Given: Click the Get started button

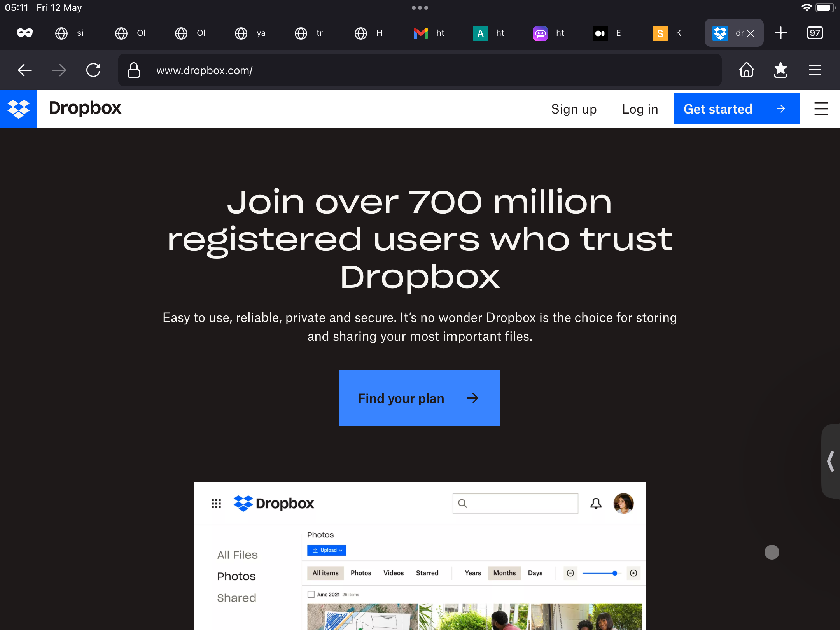Looking at the screenshot, I should coord(737,109).
